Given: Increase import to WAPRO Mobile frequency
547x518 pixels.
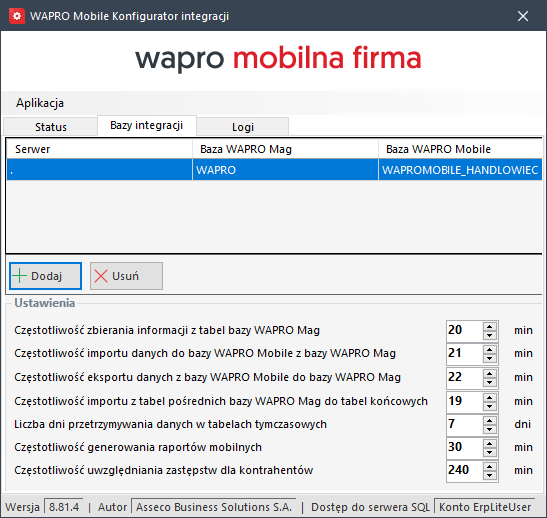Looking at the screenshot, I should 490,350.
